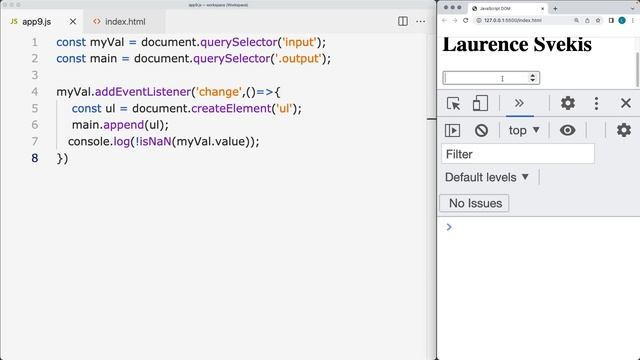Activate DevTools inspect element picker
Image resolution: width=640 pixels, height=360 pixels.
tap(453, 103)
